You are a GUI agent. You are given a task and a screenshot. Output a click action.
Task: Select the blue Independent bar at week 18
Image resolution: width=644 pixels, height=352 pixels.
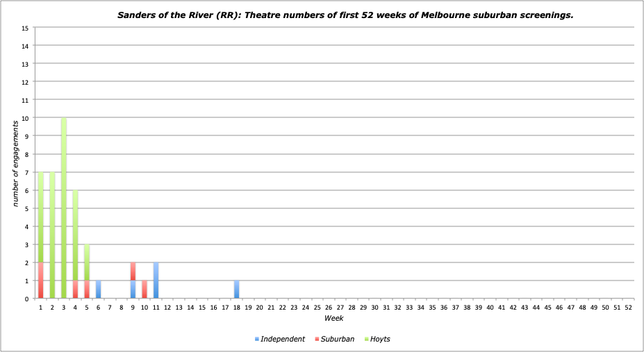237,290
